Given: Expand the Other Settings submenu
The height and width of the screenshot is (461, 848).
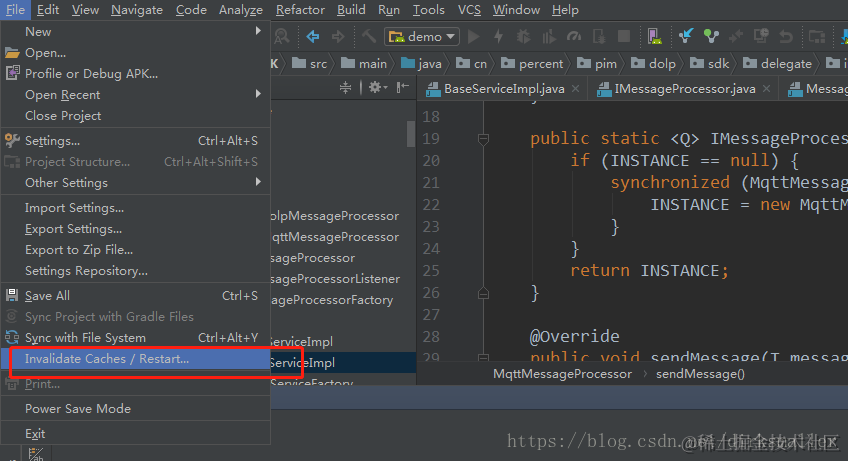Looking at the screenshot, I should pyautogui.click(x=135, y=183).
